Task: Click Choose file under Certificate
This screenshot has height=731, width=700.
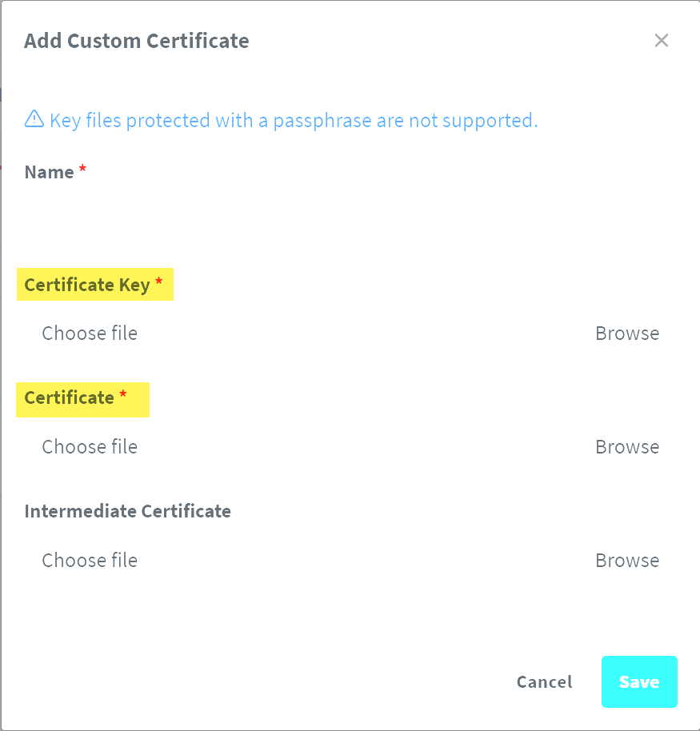Action: click(x=90, y=447)
